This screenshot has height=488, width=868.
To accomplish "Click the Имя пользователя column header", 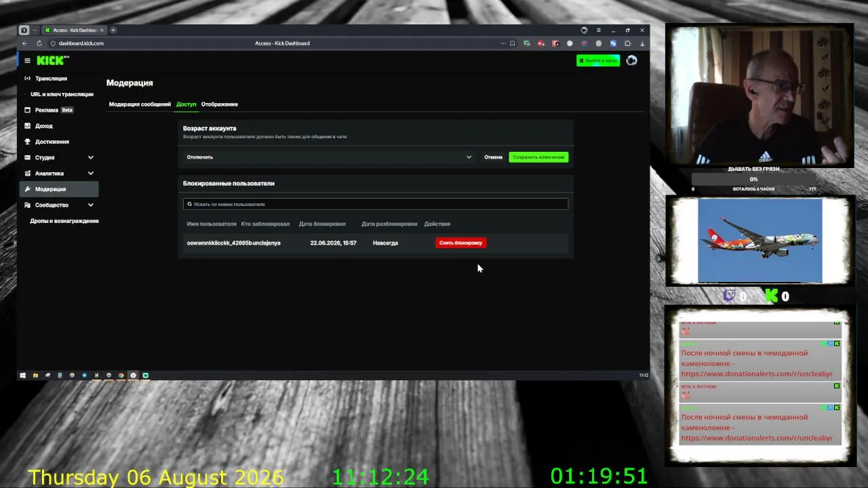I will 212,224.
